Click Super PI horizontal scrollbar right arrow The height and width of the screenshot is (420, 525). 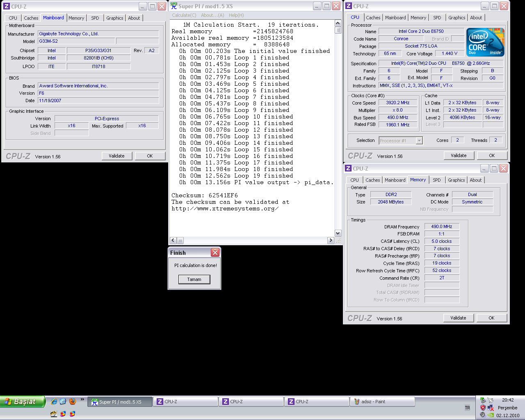331,240
